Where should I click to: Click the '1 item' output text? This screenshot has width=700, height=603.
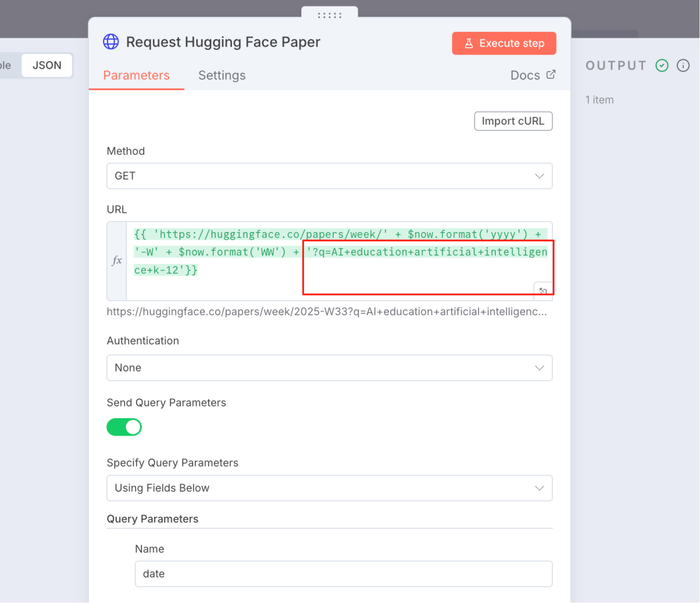click(x=600, y=100)
